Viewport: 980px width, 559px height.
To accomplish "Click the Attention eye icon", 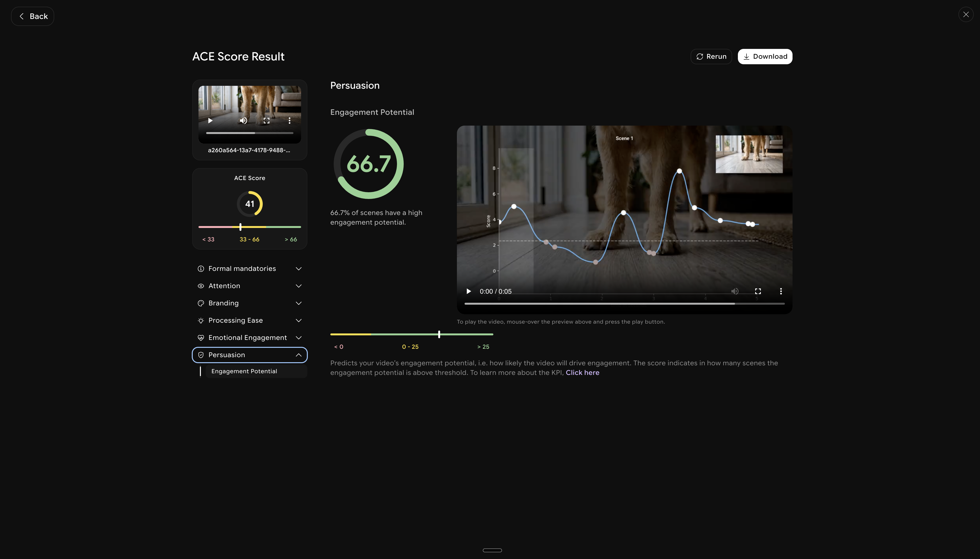I will (x=201, y=286).
